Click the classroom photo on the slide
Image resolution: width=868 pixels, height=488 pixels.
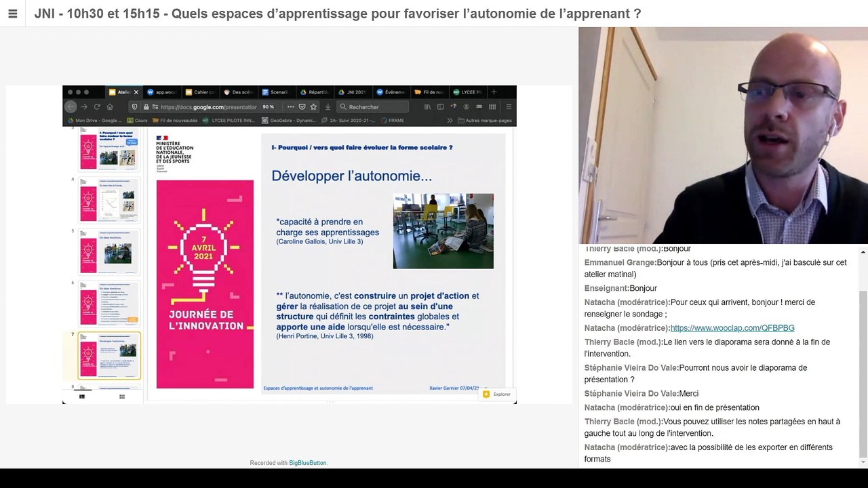[443, 231]
